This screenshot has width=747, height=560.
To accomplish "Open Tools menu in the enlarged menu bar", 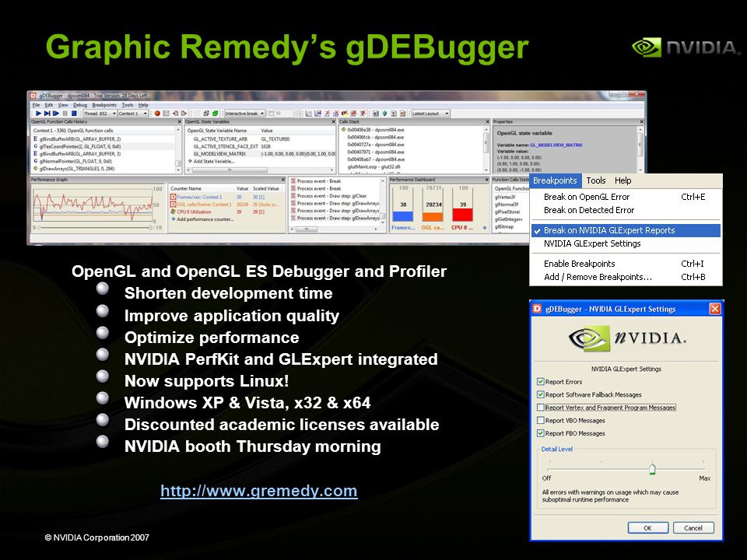I will (595, 180).
